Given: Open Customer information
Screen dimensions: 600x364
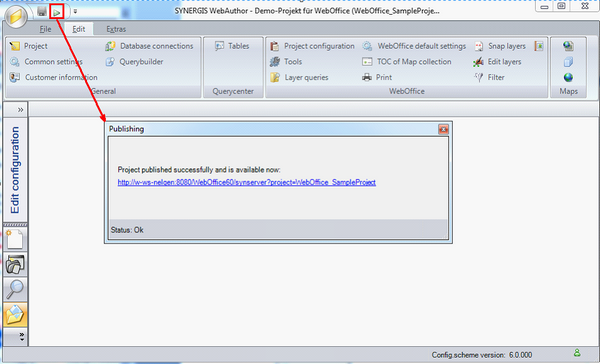Looking at the screenshot, I should point(54,77).
